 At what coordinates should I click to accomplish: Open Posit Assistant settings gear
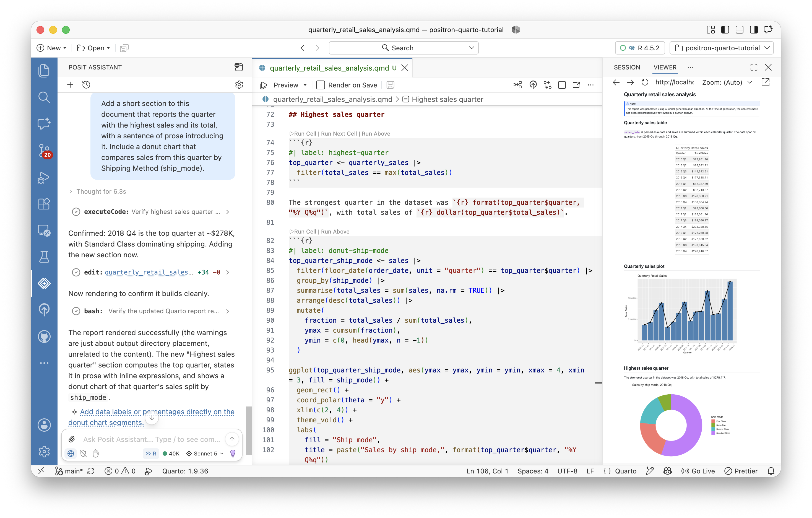[x=239, y=85]
